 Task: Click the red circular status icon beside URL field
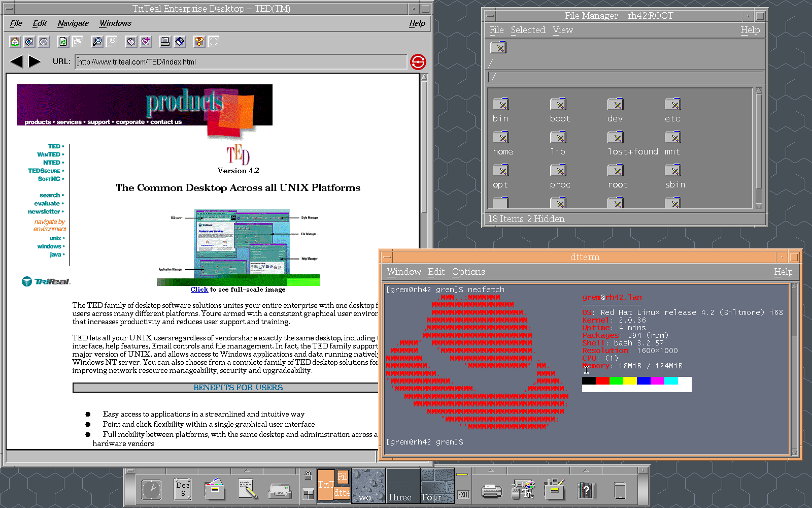[x=418, y=62]
